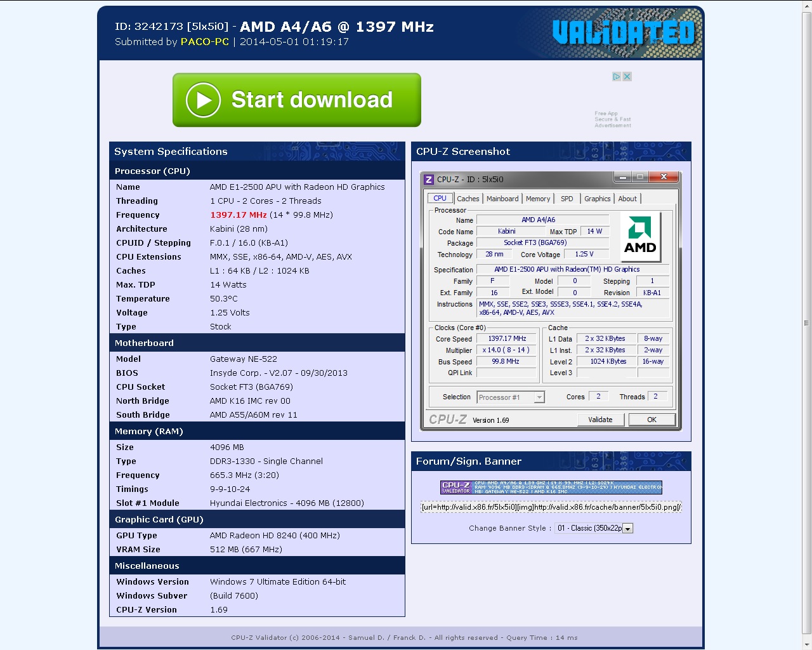Image resolution: width=812 pixels, height=650 pixels.
Task: Click the banner URL code text field
Action: click(551, 507)
